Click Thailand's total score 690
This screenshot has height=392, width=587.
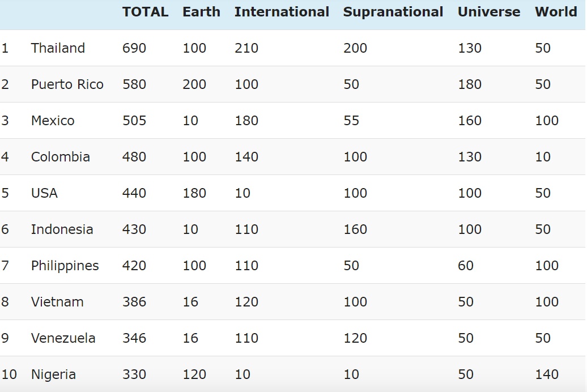pyautogui.click(x=134, y=48)
